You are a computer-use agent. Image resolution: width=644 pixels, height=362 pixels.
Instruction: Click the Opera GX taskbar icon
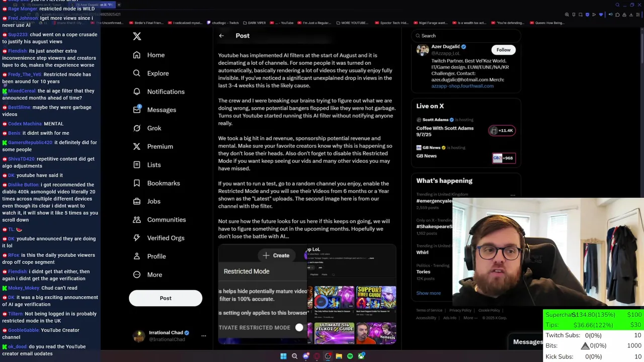coord(316,356)
